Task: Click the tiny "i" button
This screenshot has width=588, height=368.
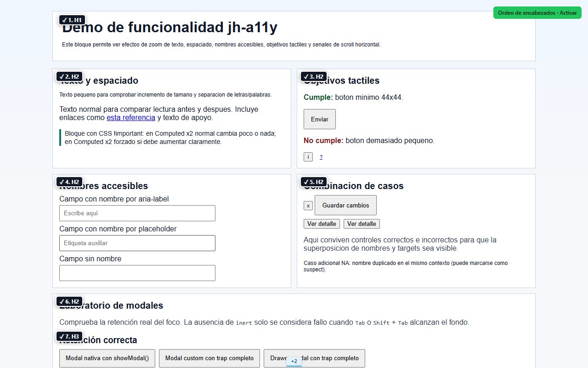Action: pyautogui.click(x=308, y=157)
